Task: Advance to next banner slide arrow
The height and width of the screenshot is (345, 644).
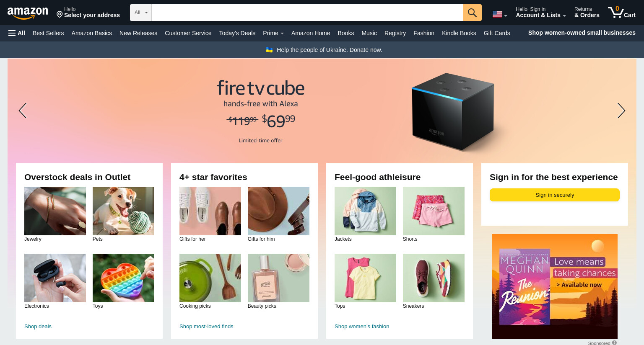Action: coord(621,111)
